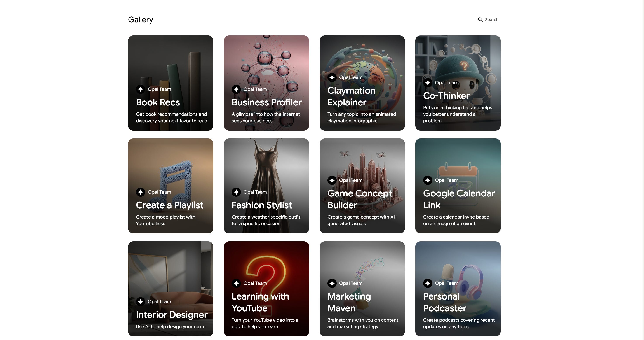Open the Create a Playlist title

point(169,205)
